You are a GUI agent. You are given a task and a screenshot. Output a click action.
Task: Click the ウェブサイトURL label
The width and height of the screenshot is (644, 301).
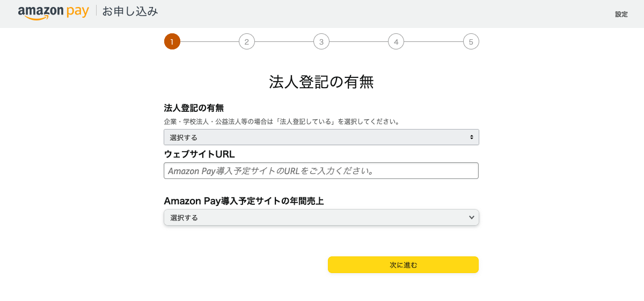pos(199,154)
